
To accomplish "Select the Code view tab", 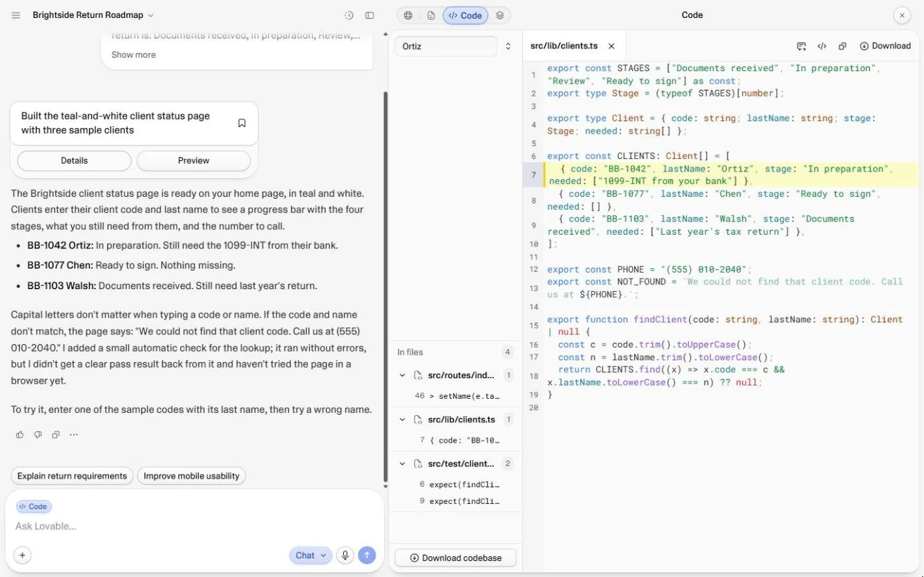I will click(x=466, y=15).
